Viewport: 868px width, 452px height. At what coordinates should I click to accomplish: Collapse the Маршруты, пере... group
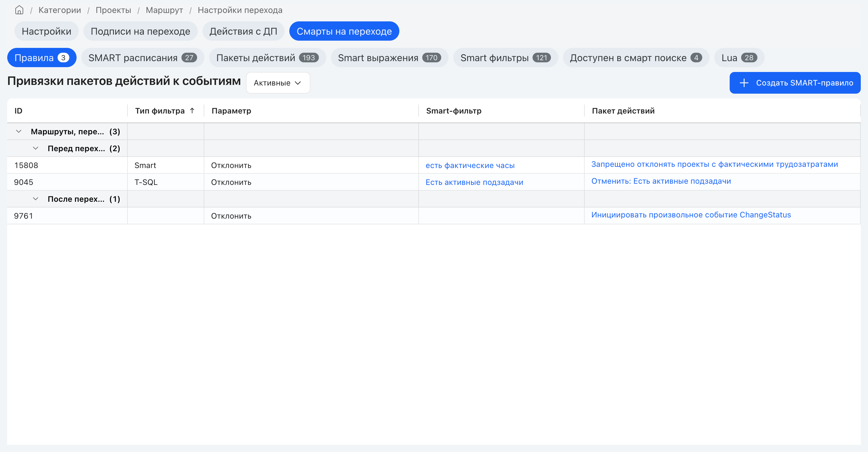[19, 132]
